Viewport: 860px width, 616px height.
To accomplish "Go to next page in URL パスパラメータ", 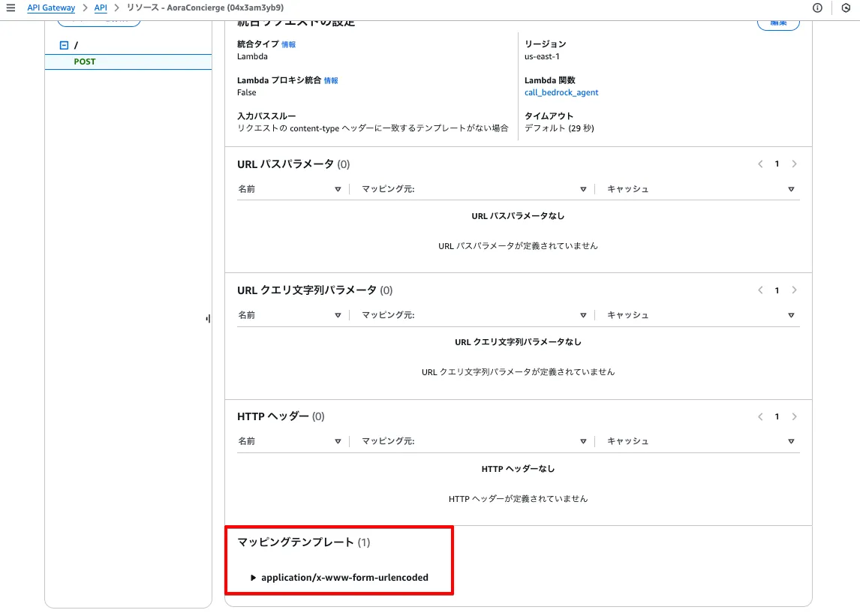I will 794,164.
